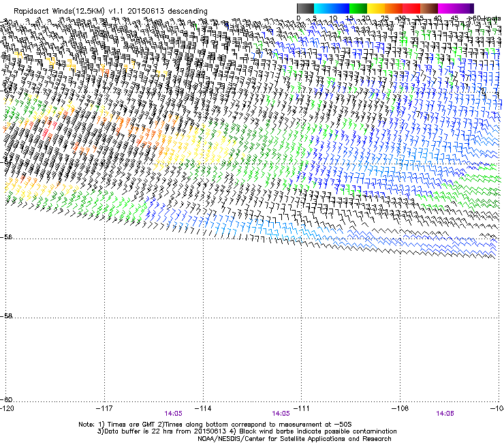Click the brown 35-40 knots color segment
This screenshot has height=443, width=504.
429,8
